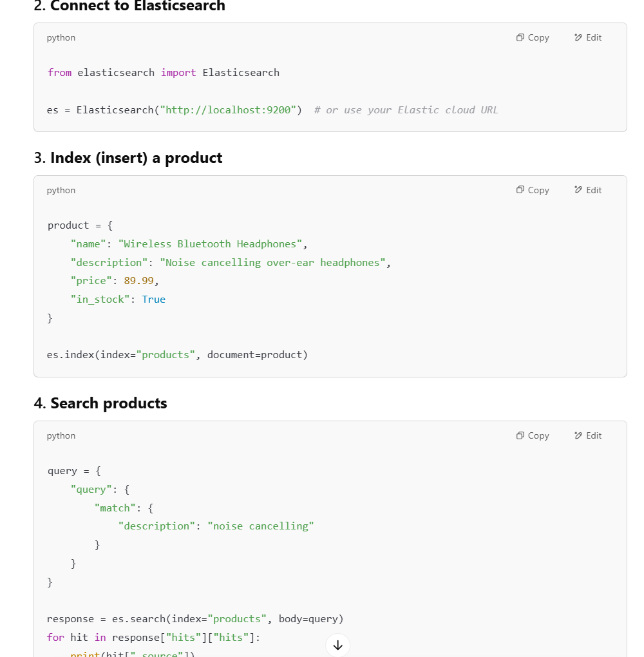Click the python label above the product dictionary
This screenshot has width=644, height=657.
tap(61, 191)
